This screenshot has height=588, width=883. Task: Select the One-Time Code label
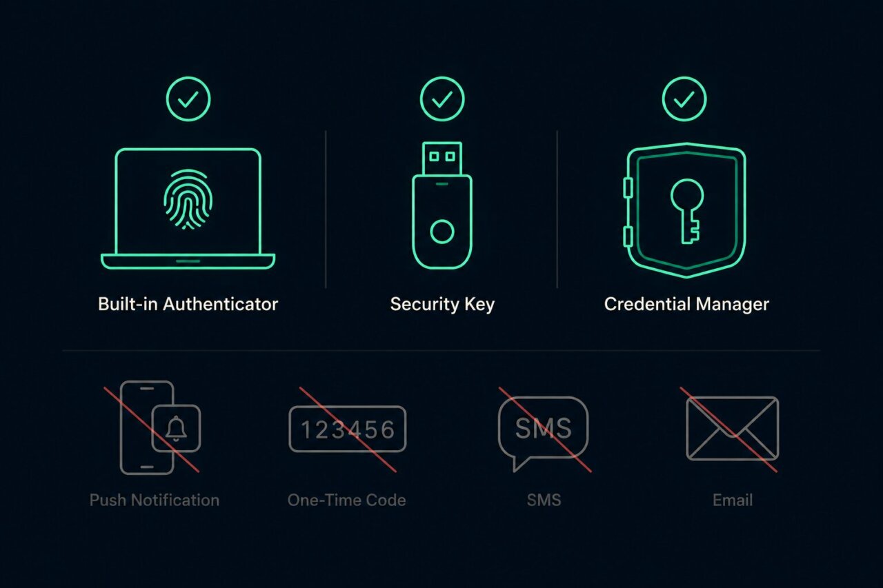click(x=347, y=500)
